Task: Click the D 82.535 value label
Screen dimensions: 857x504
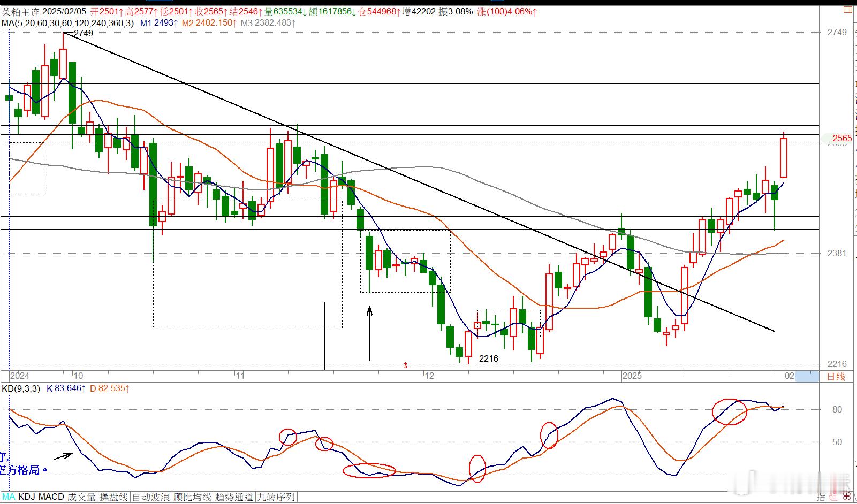Action: [x=110, y=388]
